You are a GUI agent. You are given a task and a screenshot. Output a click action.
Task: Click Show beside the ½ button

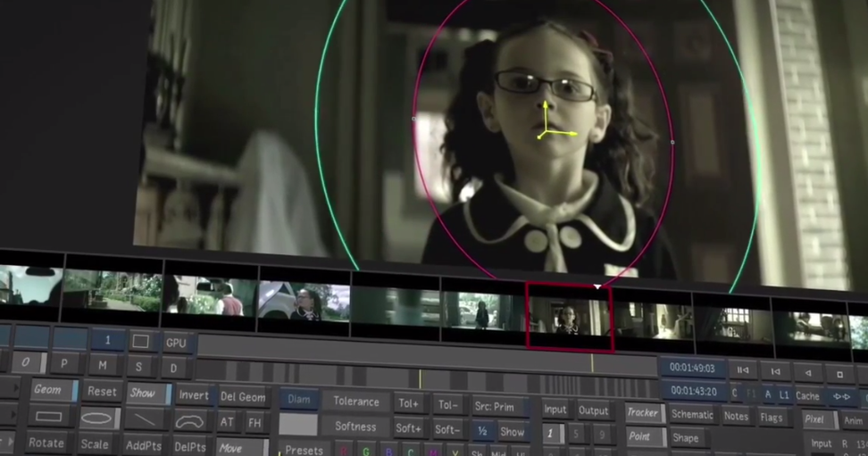(x=512, y=432)
